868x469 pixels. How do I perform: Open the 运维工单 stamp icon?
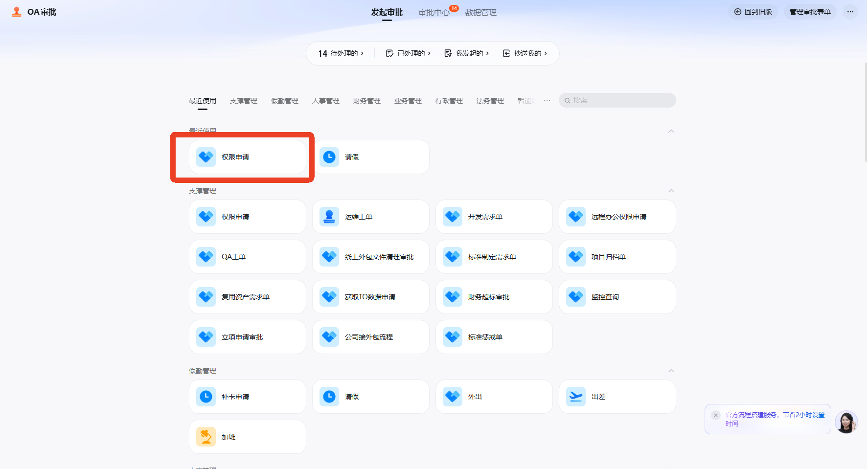coord(329,217)
